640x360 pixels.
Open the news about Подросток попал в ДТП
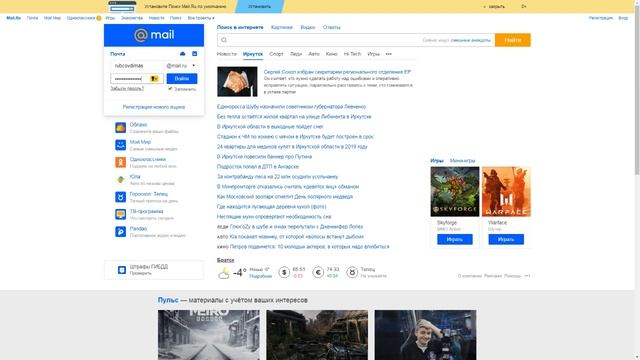click(x=258, y=167)
